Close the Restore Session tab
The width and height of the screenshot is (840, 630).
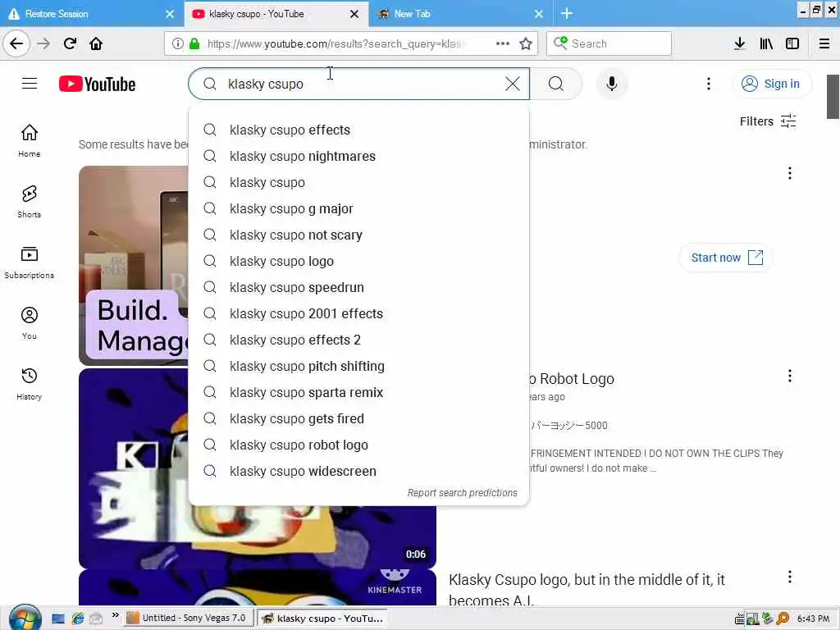pyautogui.click(x=170, y=14)
